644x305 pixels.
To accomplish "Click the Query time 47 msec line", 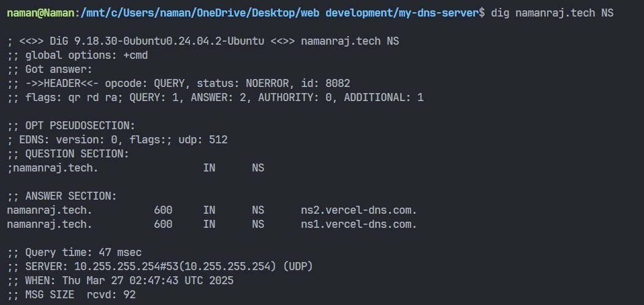I will [74, 252].
